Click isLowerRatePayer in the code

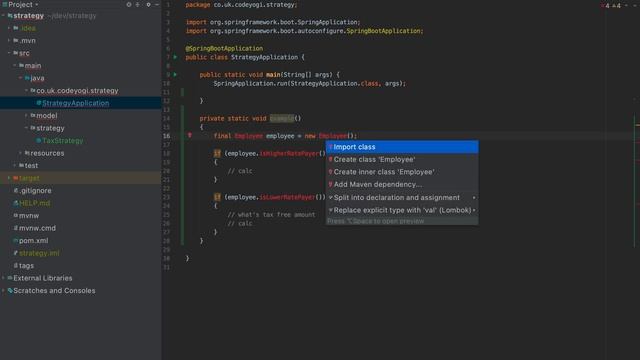tap(288, 197)
